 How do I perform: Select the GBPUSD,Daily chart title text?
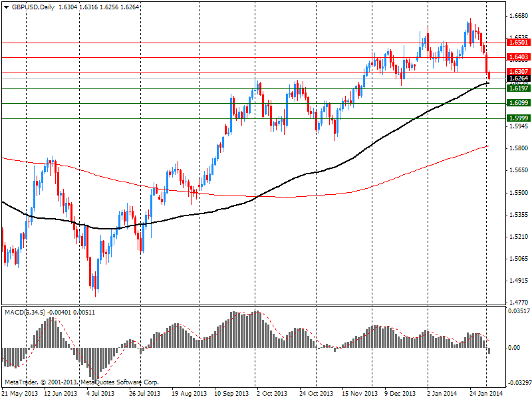(32, 6)
